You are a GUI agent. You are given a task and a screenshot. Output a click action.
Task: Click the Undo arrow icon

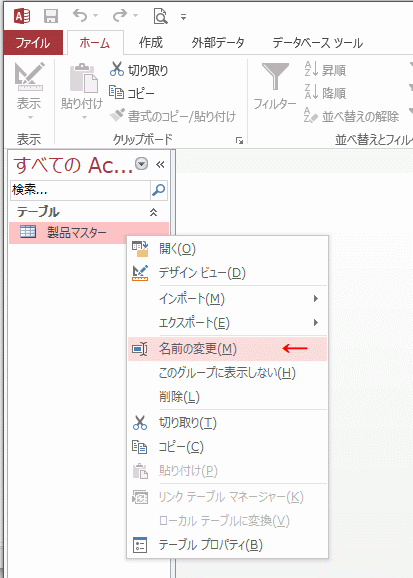click(80, 15)
